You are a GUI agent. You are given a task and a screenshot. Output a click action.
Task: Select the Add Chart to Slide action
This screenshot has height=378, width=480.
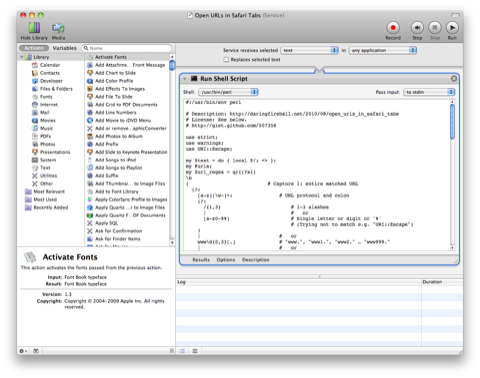[x=115, y=73]
